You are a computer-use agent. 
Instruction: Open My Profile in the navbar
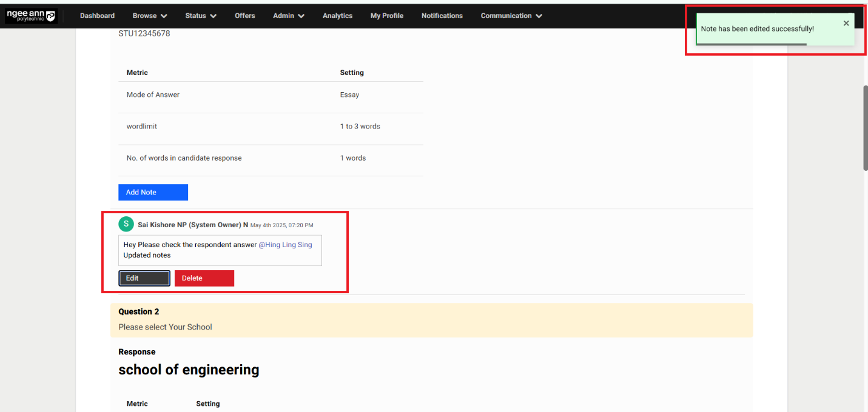tap(387, 16)
